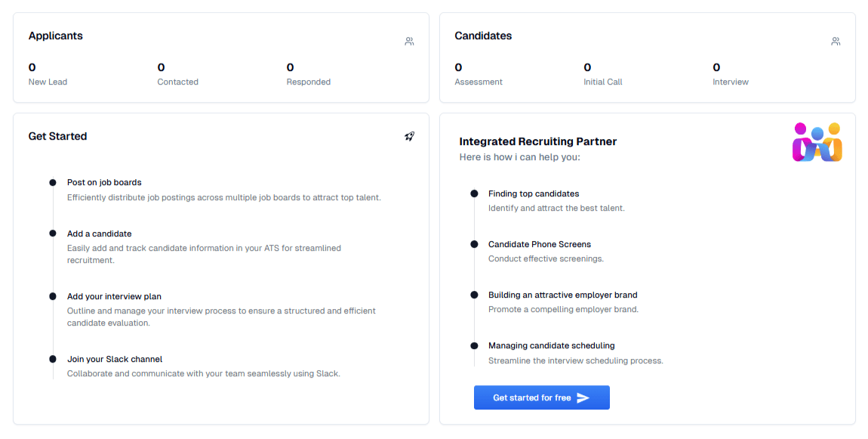
Task: Click the colorful Integrated Recruiting Partner logo
Action: [x=817, y=143]
